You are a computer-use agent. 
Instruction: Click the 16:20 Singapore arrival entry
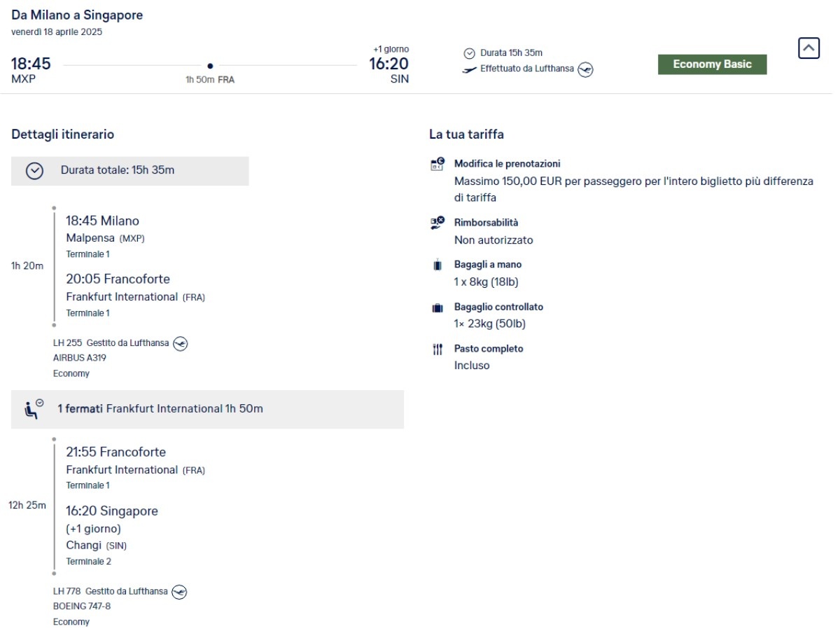click(112, 511)
